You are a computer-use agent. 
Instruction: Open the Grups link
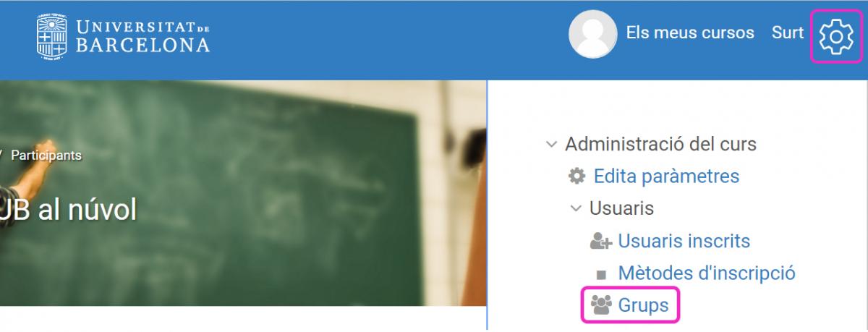pos(643,305)
